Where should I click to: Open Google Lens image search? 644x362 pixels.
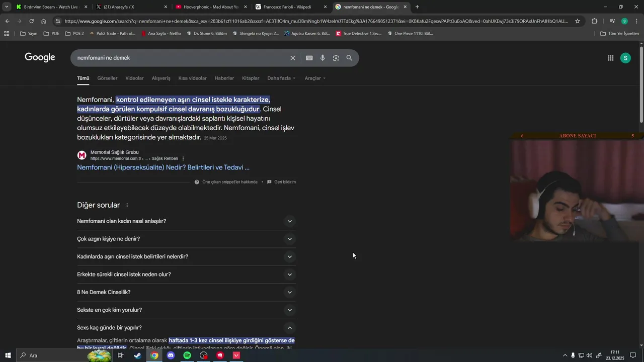(336, 58)
